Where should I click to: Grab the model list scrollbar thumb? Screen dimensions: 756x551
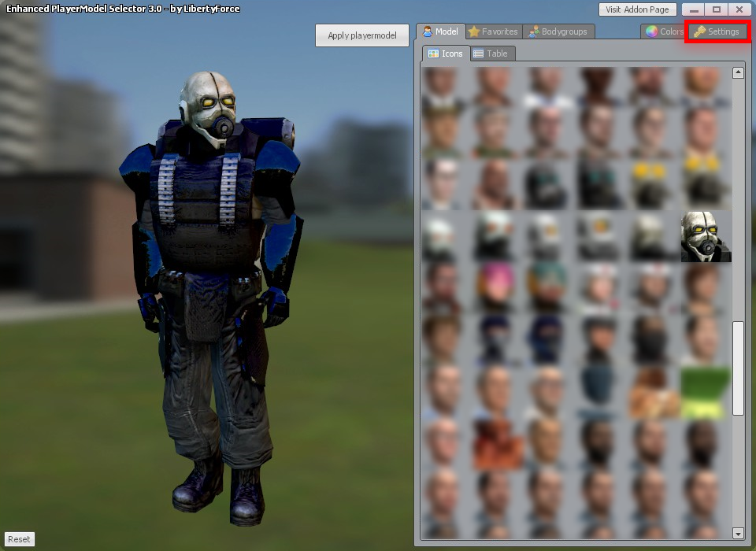(738, 368)
